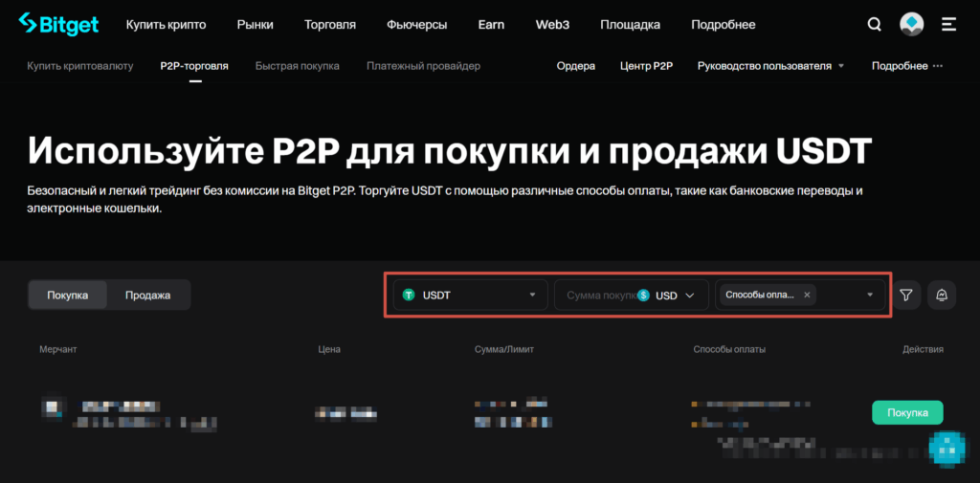Click the Действия column header
Screen dimensions: 980x483
[x=924, y=349]
